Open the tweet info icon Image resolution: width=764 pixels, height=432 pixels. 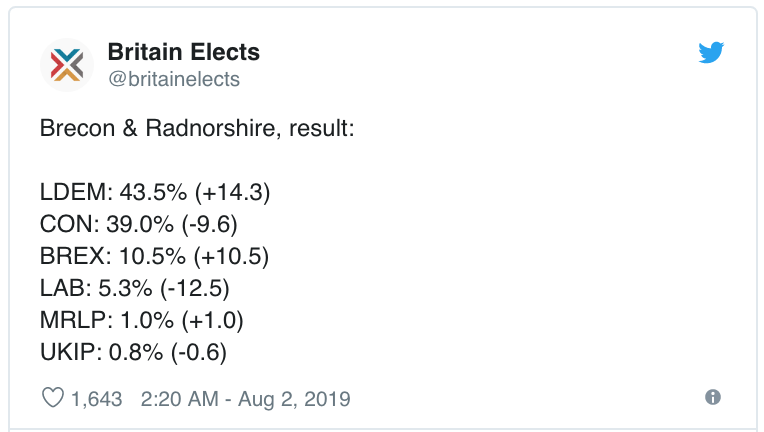(x=713, y=397)
